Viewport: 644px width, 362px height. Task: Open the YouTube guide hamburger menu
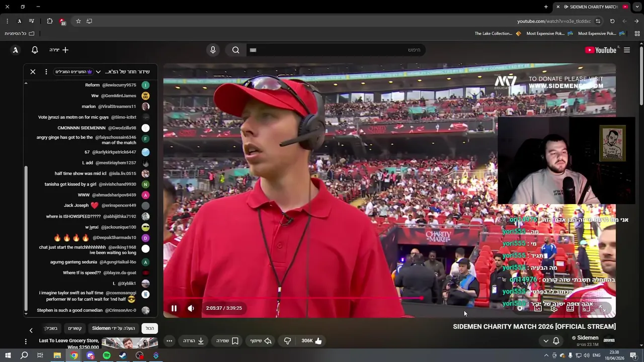627,50
